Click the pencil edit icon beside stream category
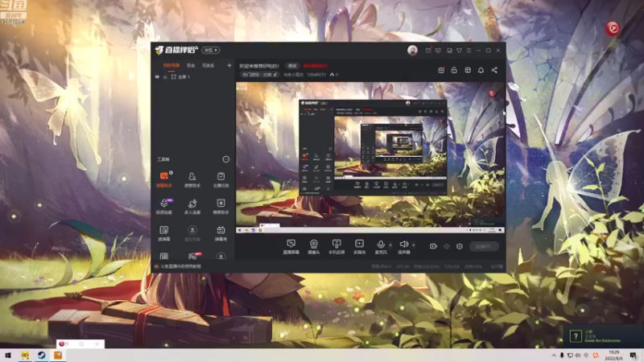The width and height of the screenshot is (644, 362). (x=275, y=75)
